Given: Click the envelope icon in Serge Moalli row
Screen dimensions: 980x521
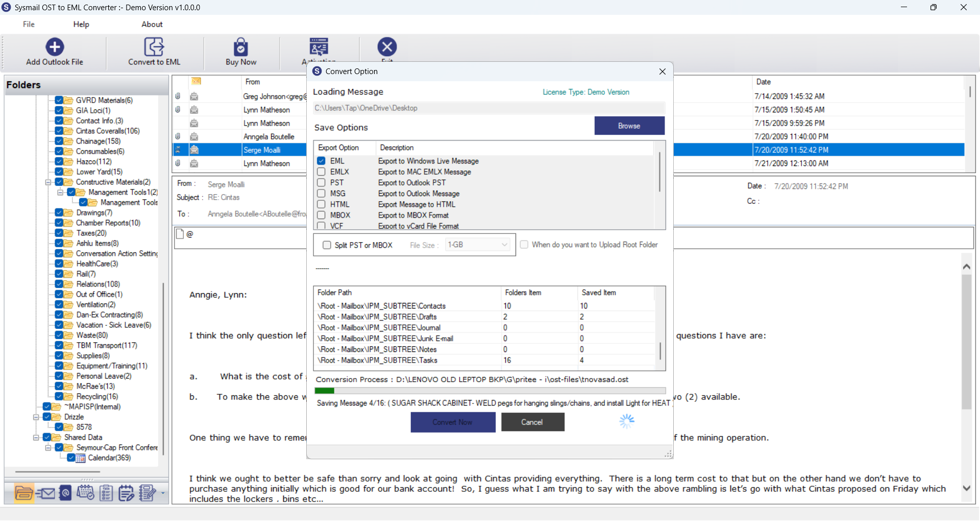Looking at the screenshot, I should point(194,150).
